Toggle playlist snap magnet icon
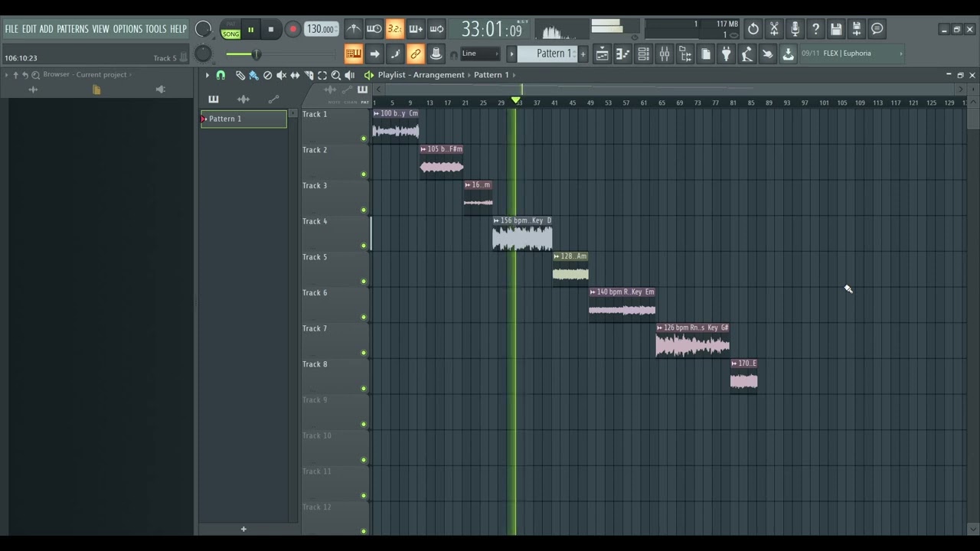This screenshot has width=980, height=551. pyautogui.click(x=220, y=75)
